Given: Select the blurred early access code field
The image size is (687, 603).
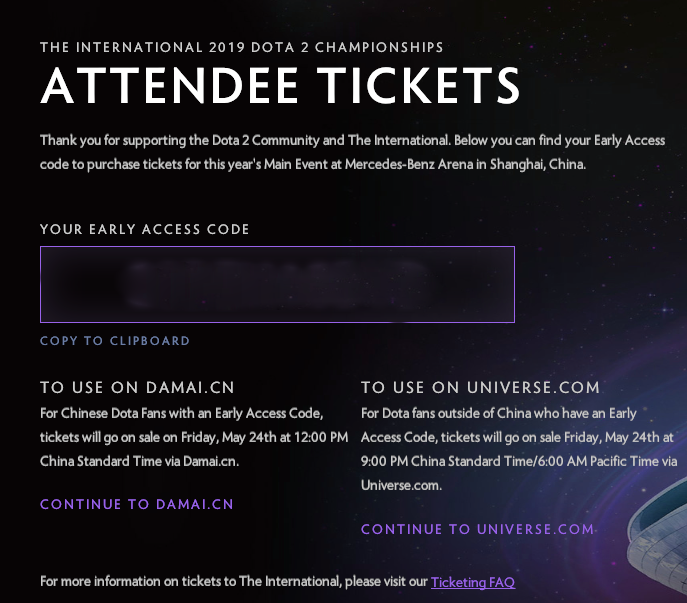Looking at the screenshot, I should click(277, 284).
